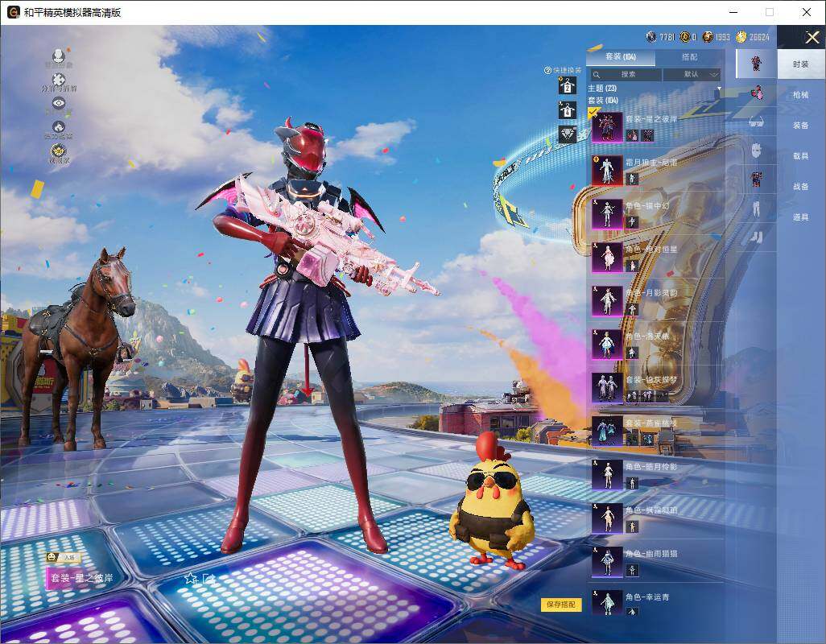Click the sub-item icon under 角色-幸运青
This screenshot has width=826, height=644.
point(632,611)
